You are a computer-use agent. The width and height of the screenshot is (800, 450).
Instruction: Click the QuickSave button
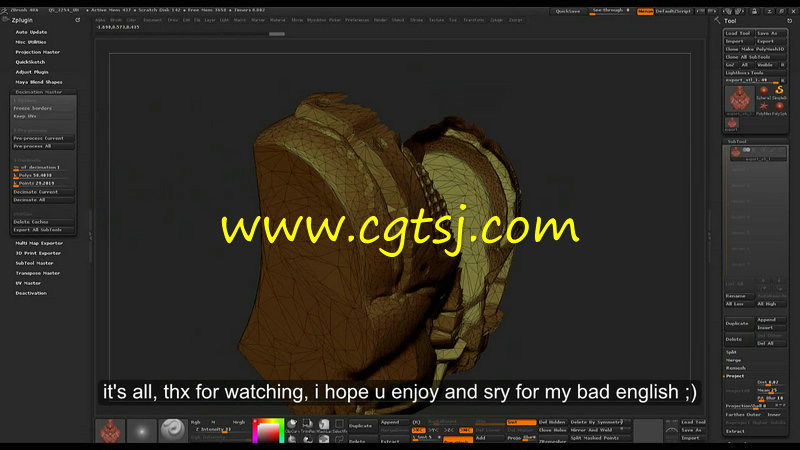[x=568, y=11]
